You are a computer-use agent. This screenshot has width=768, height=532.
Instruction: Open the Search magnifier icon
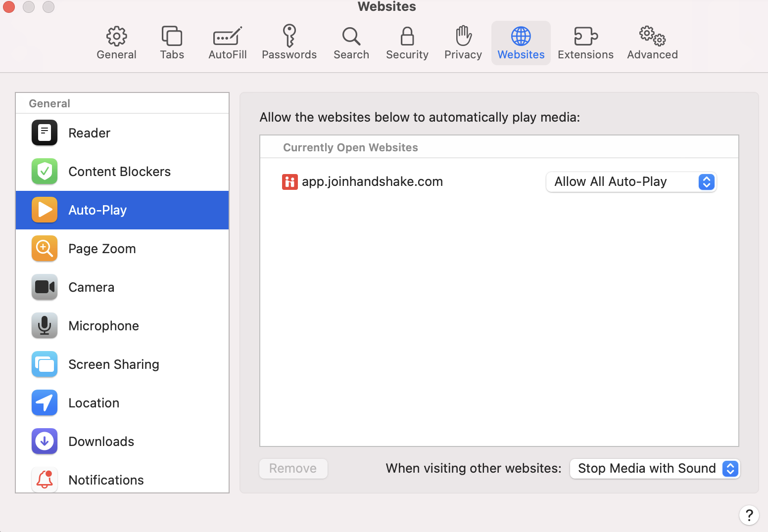click(x=351, y=36)
